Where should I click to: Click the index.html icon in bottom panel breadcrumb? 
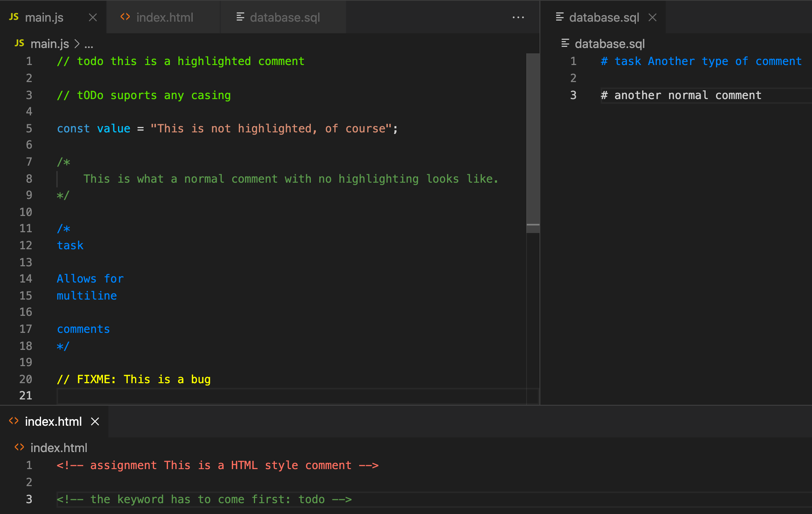point(18,447)
